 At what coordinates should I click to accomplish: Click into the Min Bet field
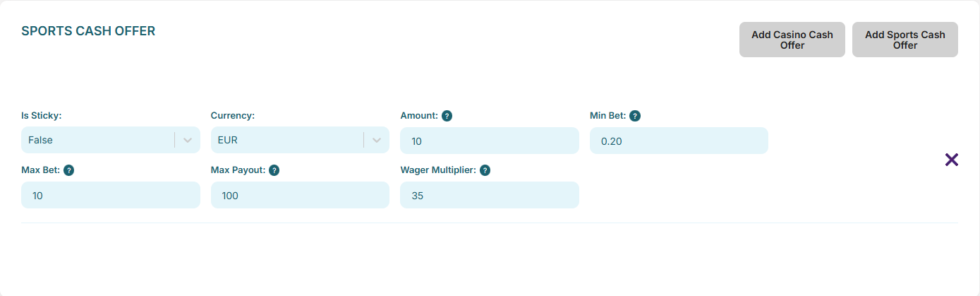[679, 141]
